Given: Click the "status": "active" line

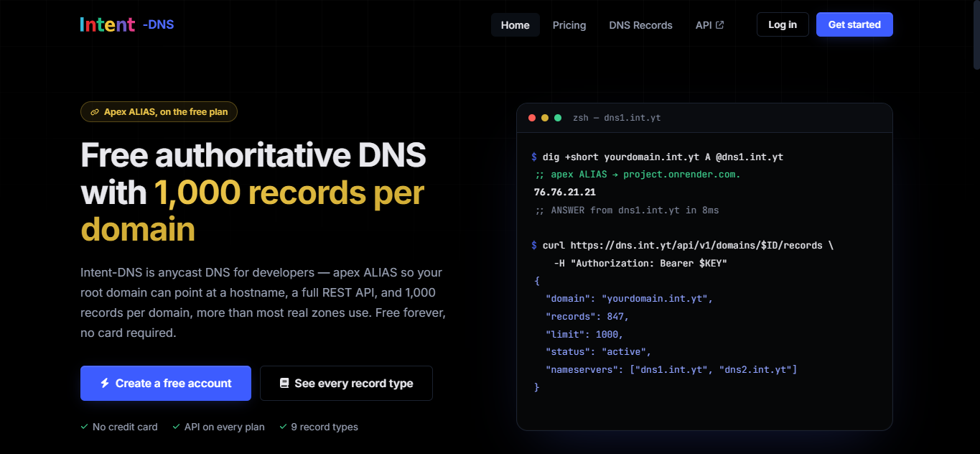Looking at the screenshot, I should (x=598, y=352).
